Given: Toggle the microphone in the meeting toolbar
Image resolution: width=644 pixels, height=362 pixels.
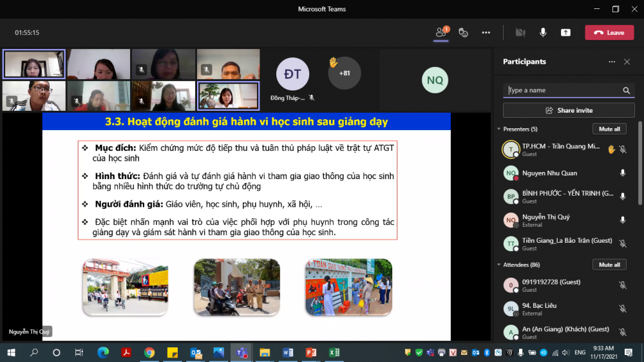Looking at the screenshot, I should point(543,33).
